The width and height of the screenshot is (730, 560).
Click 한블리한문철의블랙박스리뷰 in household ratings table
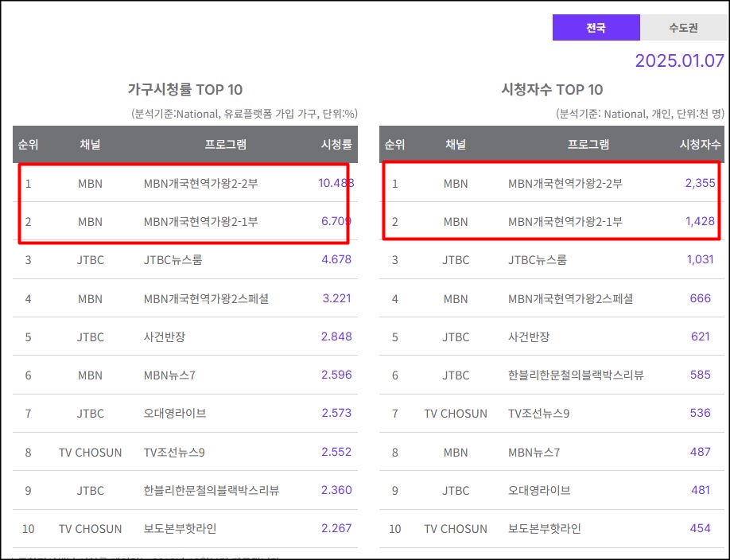[211, 491]
